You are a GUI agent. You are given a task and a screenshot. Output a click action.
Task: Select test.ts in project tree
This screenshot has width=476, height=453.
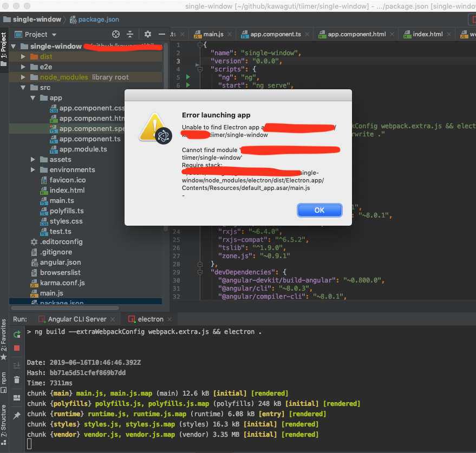60,232
